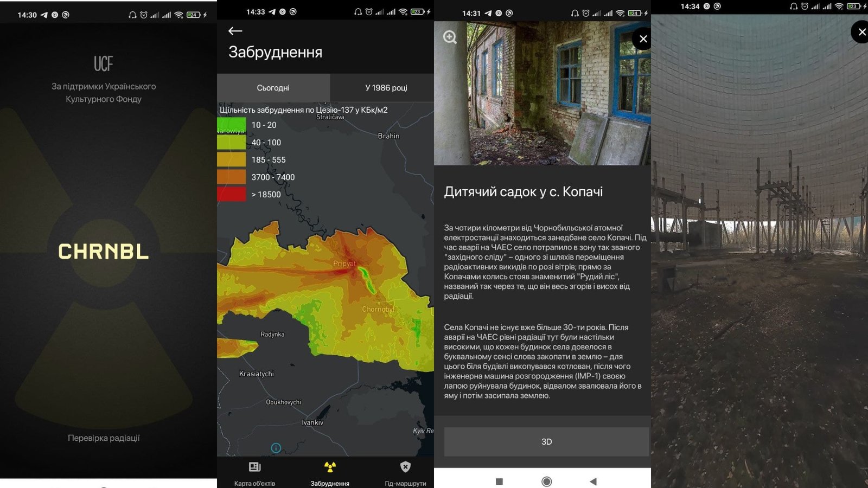Tap the Перевірка радіації text
The image size is (868, 488).
click(104, 438)
